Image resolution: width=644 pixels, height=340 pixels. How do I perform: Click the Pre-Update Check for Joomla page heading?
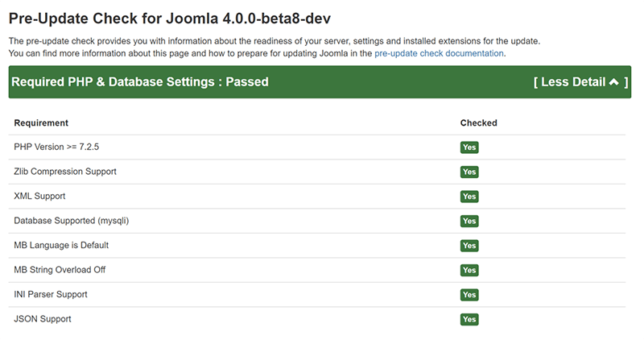pos(170,17)
